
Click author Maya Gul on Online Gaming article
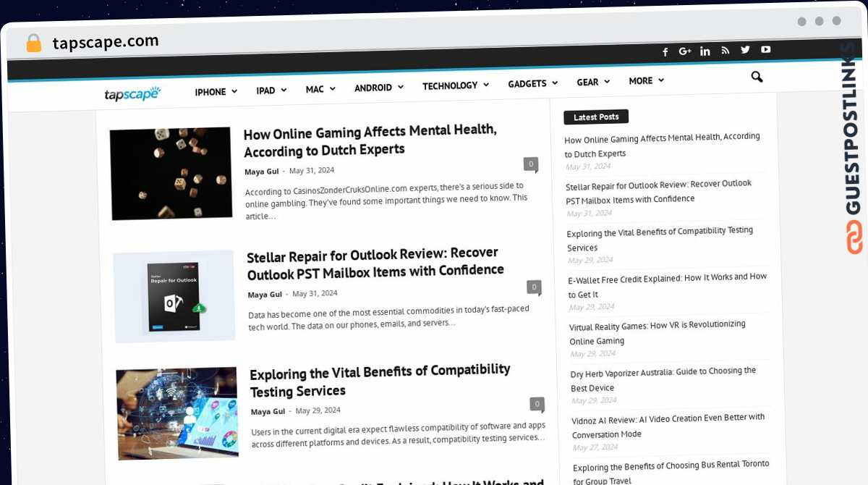coord(263,172)
